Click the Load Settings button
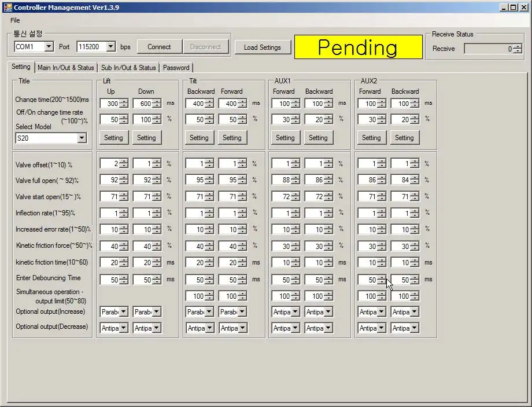Viewport: 532px width, 407px height. pos(262,47)
